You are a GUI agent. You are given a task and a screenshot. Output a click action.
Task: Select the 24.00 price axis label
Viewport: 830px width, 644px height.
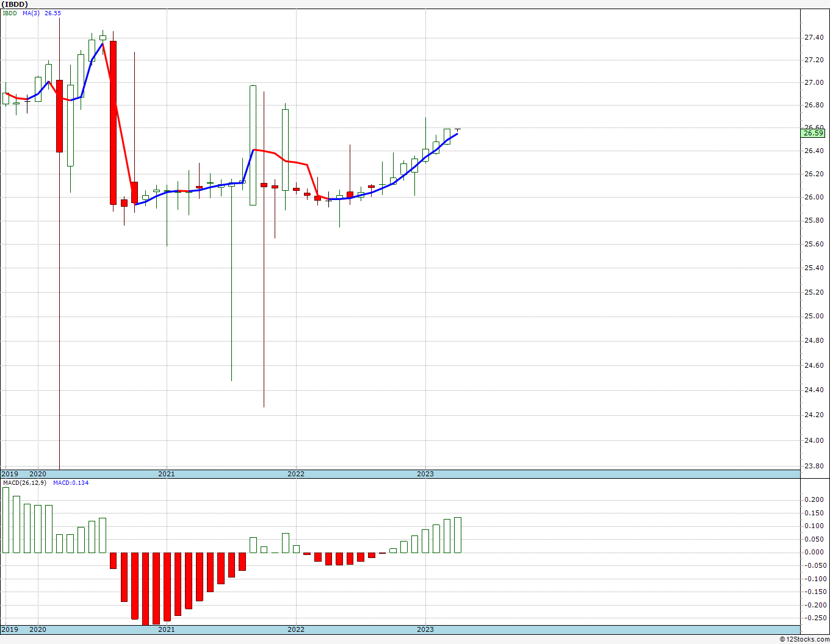814,440
